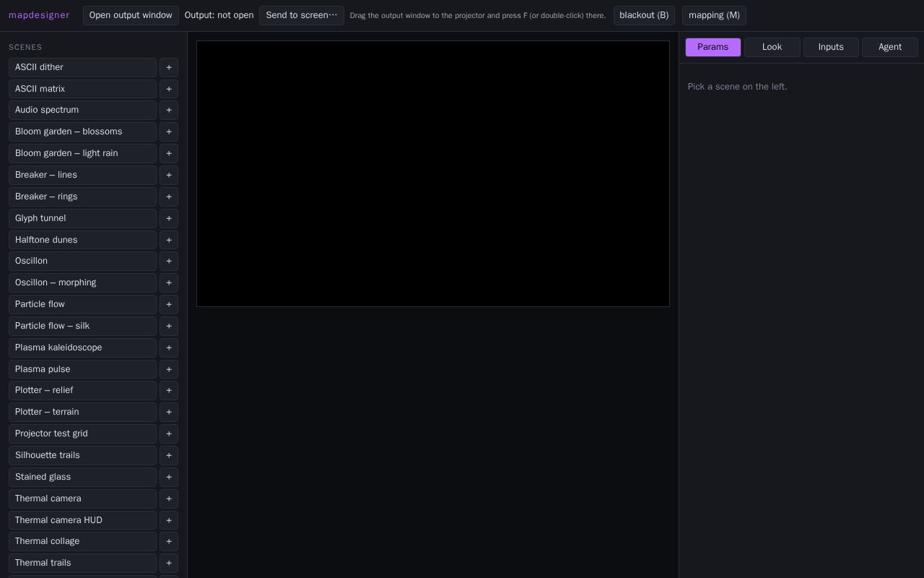The height and width of the screenshot is (578, 924).
Task: Add Breaker – rings with plus icon
Action: click(x=169, y=197)
